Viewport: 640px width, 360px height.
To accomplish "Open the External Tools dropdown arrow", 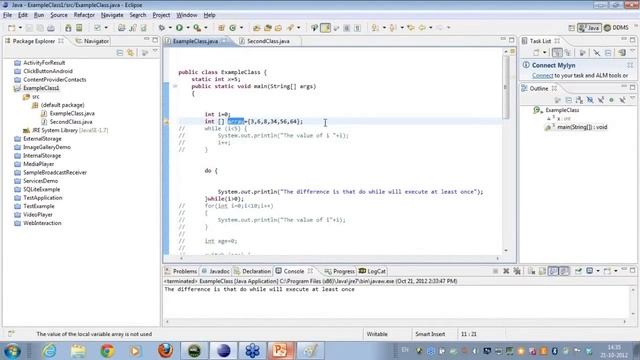I will click(x=206, y=28).
